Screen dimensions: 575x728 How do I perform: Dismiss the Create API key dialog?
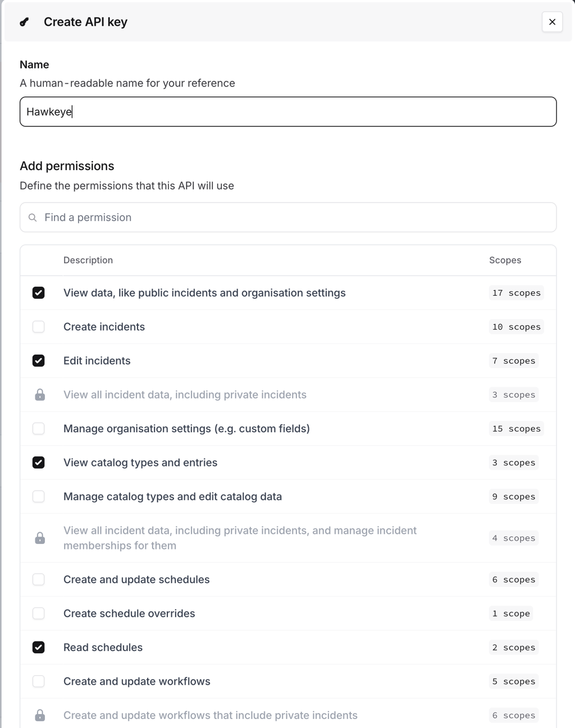click(x=552, y=22)
